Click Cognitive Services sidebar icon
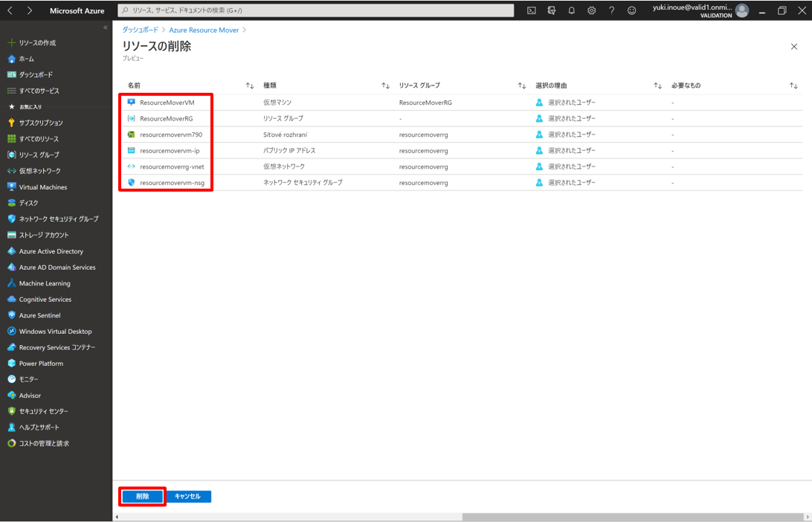812x522 pixels. point(11,300)
